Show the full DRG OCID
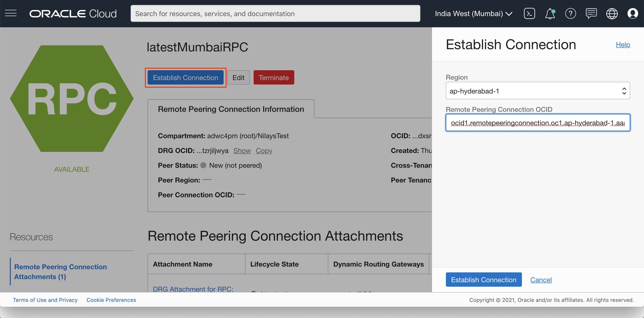Viewport: 644px width, 318px height. point(242,151)
